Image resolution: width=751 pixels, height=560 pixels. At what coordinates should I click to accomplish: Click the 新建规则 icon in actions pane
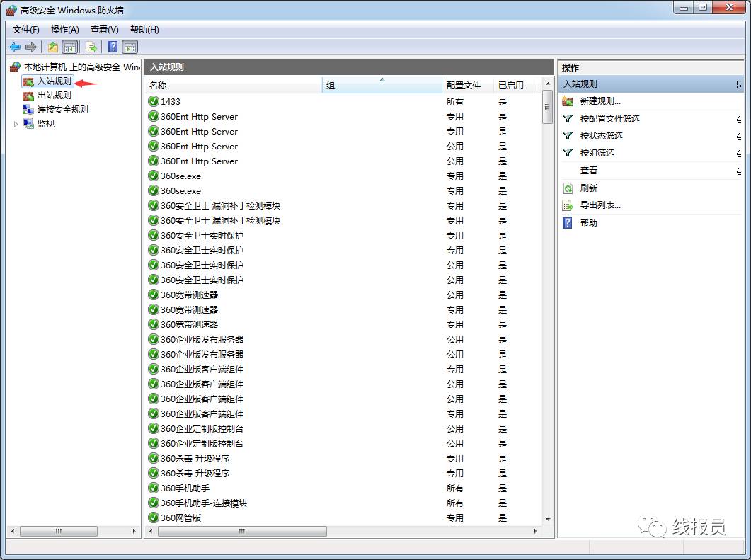[x=568, y=101]
